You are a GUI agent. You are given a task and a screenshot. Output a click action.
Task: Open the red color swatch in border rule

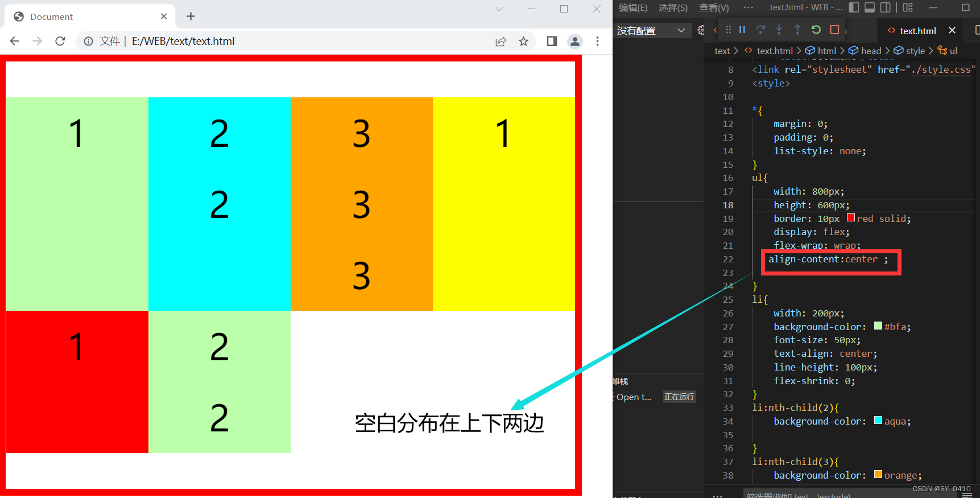click(851, 217)
